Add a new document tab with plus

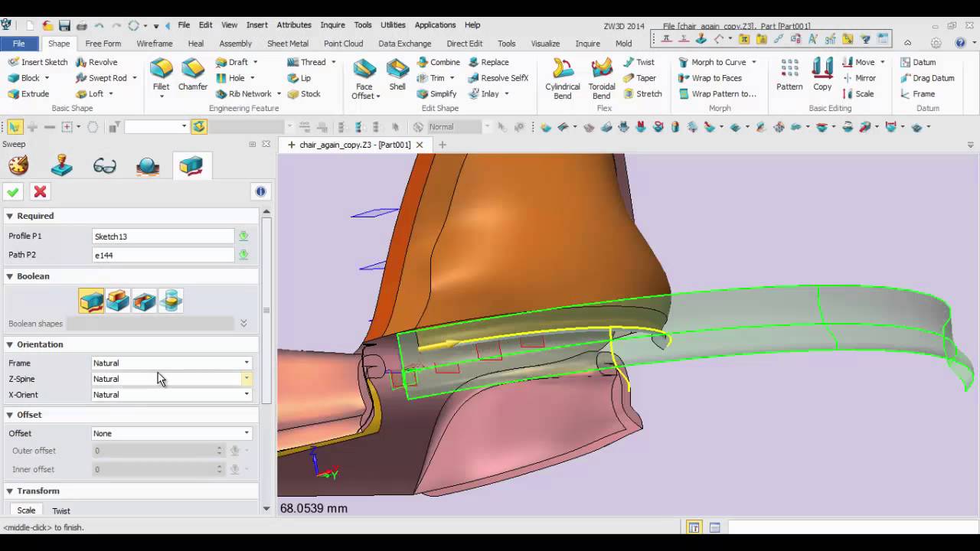(x=442, y=145)
